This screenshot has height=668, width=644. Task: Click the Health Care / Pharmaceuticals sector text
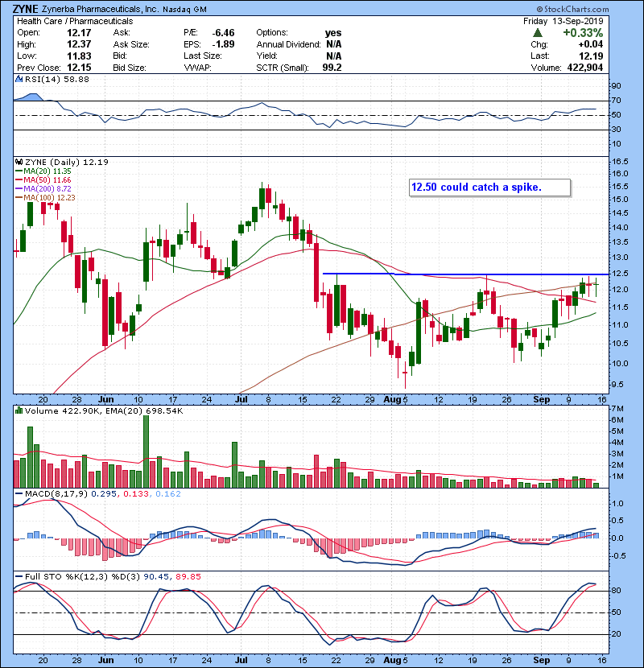tap(75, 21)
